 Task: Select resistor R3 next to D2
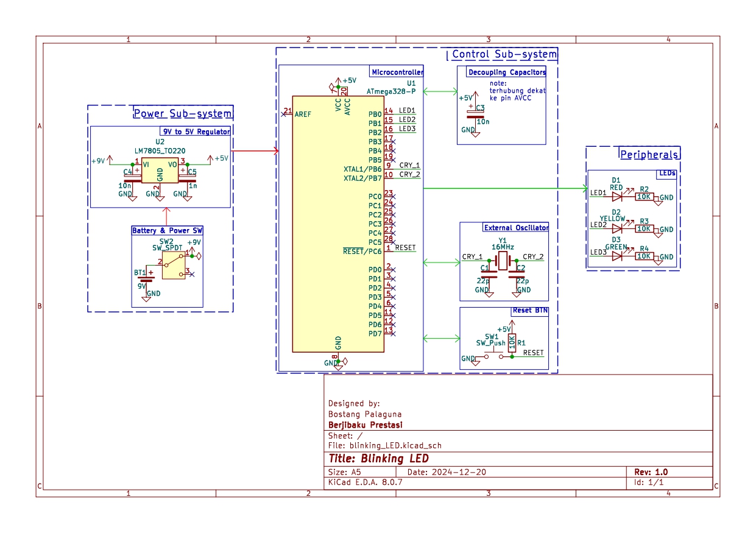[x=645, y=228]
